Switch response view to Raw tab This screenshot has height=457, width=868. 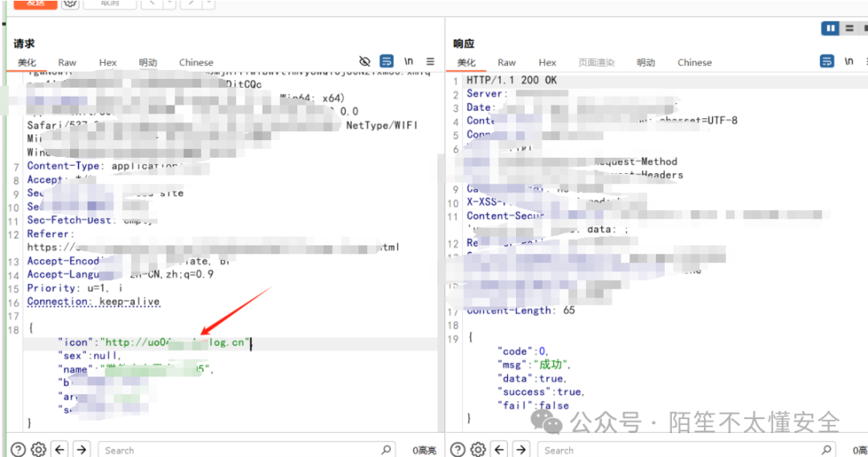506,63
